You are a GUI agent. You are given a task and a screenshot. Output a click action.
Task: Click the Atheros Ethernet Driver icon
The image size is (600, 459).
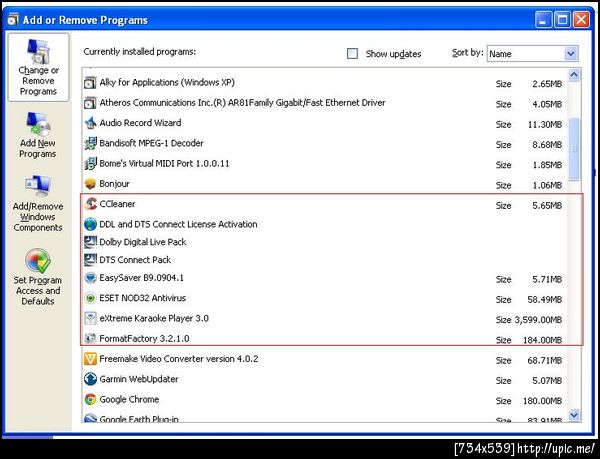coord(90,103)
